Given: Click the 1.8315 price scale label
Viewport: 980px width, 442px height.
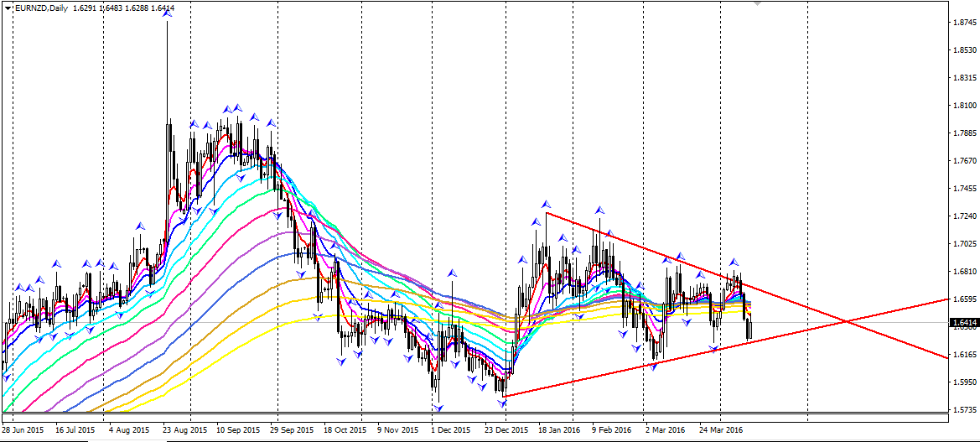Looking at the screenshot, I should click(x=964, y=78).
